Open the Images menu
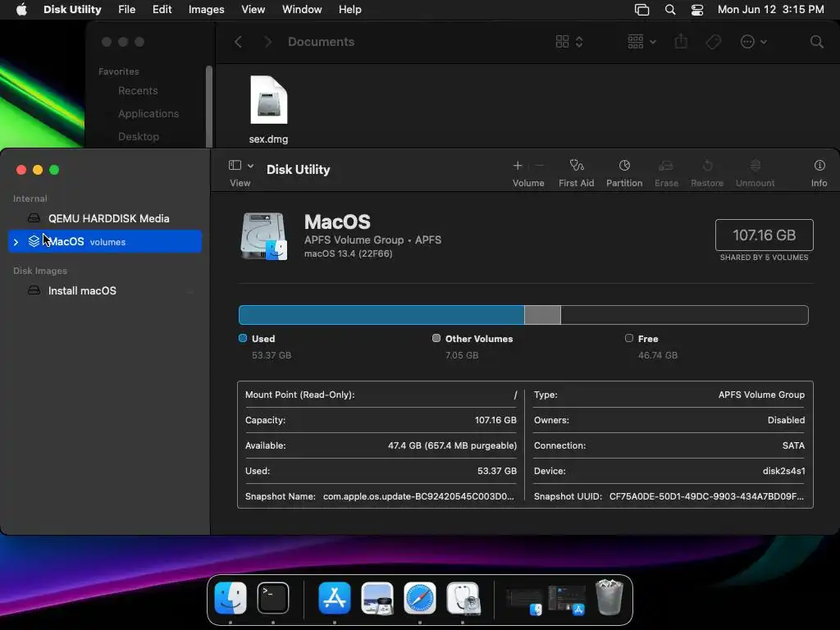The width and height of the screenshot is (840, 630). [206, 10]
